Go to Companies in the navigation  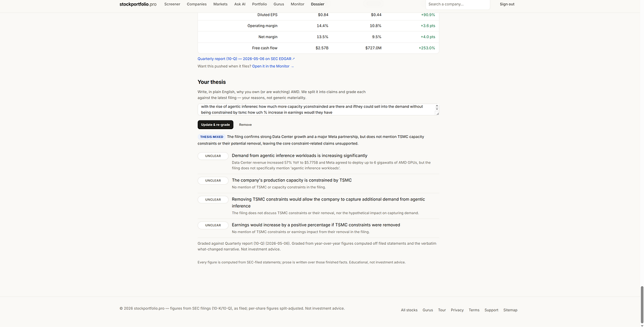coord(196,4)
